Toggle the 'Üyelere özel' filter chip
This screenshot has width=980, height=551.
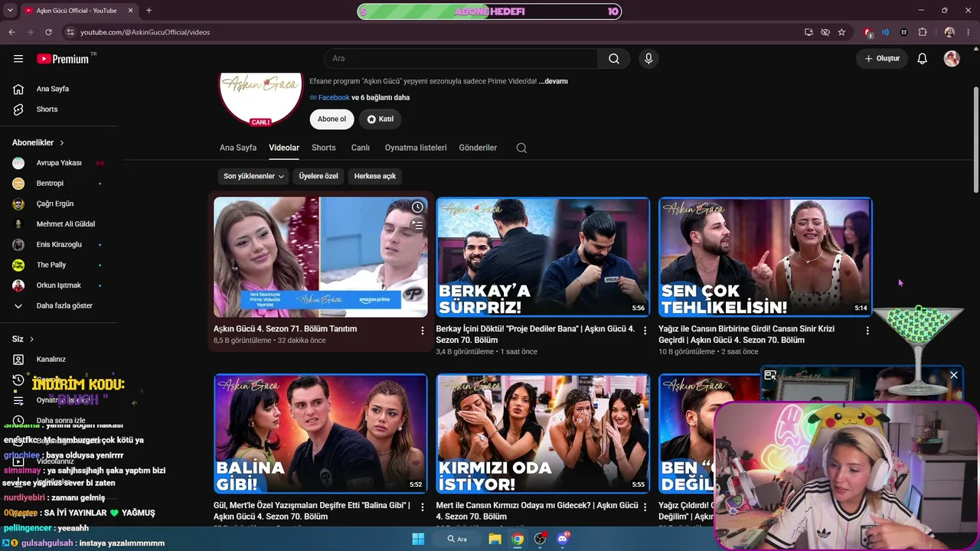pos(318,176)
